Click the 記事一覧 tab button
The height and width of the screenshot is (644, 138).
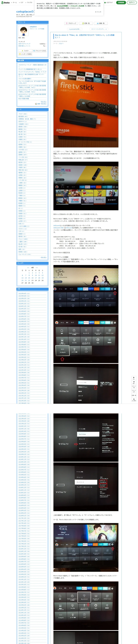[86, 23]
